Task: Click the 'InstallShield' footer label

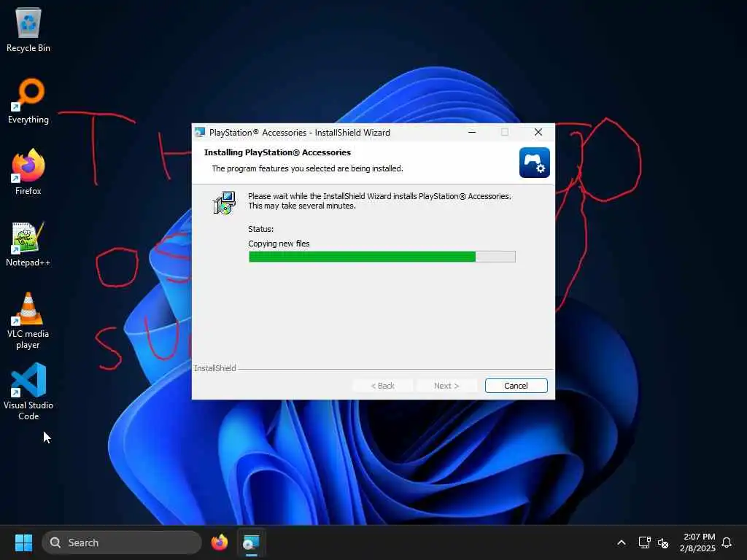Action: coord(215,368)
